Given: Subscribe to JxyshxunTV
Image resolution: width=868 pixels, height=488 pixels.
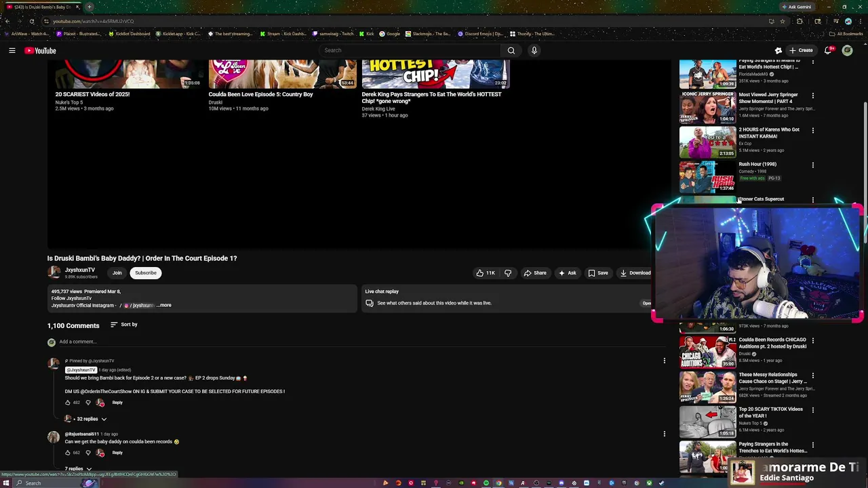Looking at the screenshot, I should (145, 273).
